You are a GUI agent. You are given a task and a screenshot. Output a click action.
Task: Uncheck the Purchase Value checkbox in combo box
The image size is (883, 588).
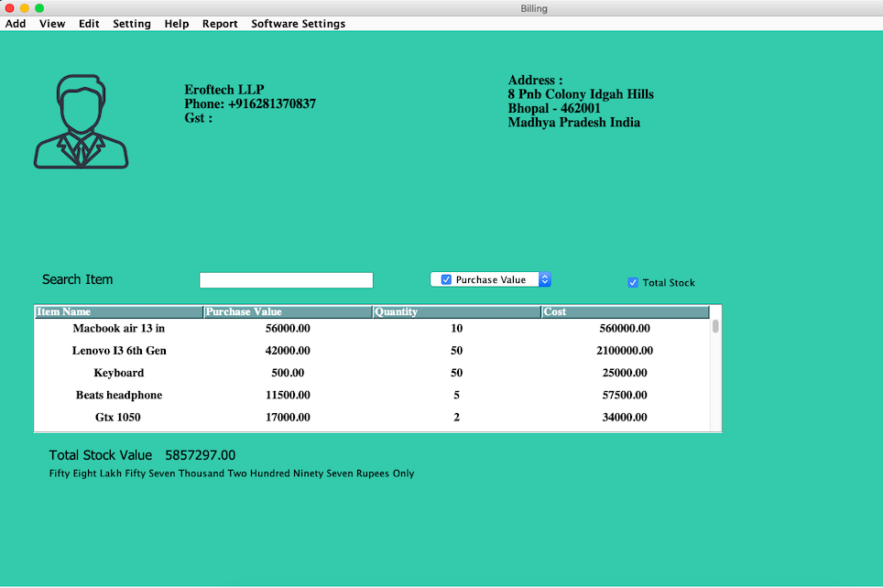[x=446, y=280]
